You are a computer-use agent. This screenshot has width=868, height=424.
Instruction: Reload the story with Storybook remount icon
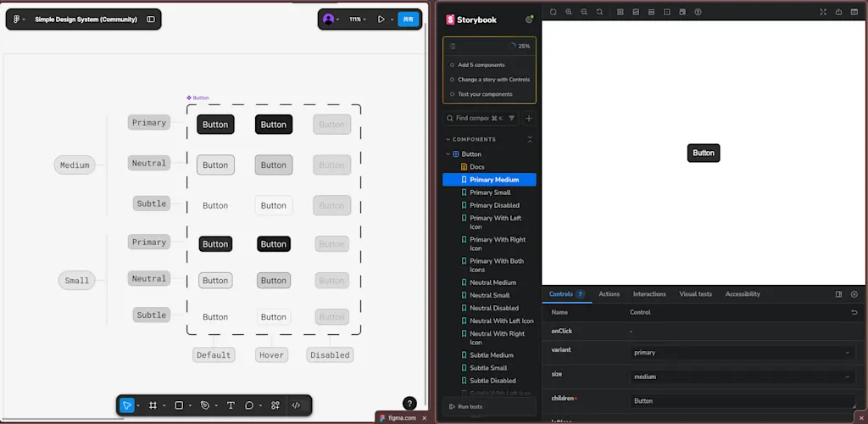(x=553, y=12)
